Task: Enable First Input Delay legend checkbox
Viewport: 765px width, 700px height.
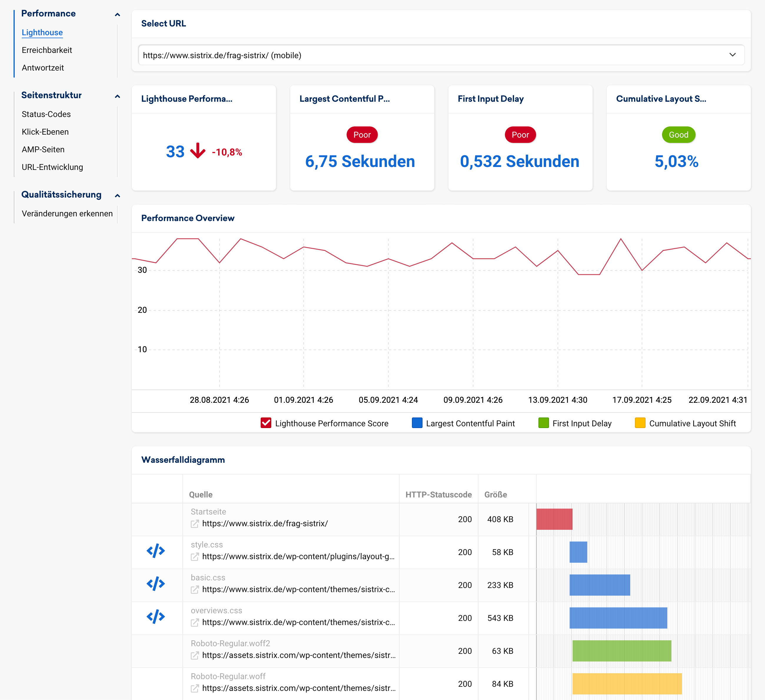Action: [543, 423]
